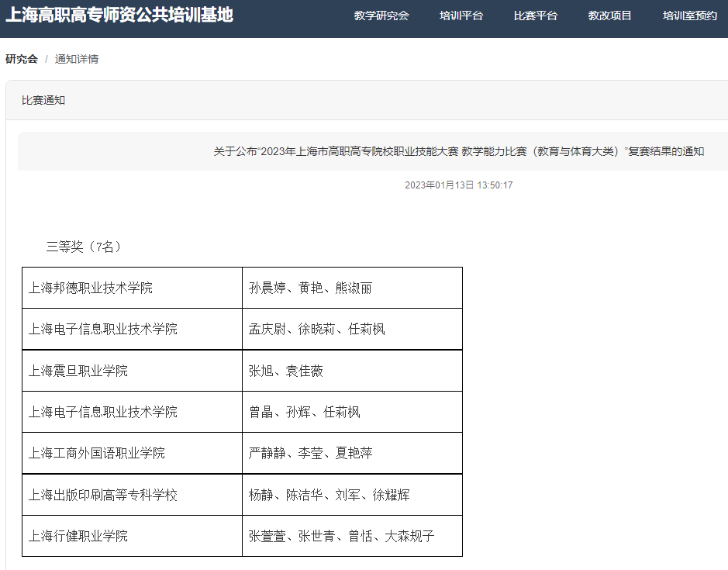
Task: Click the cell listing 孙晨婷、黄艳、熊淑丽
Action: tap(310, 288)
